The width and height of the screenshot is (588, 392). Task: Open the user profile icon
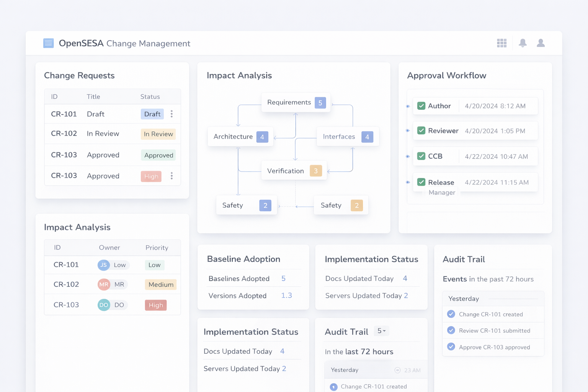(x=541, y=43)
